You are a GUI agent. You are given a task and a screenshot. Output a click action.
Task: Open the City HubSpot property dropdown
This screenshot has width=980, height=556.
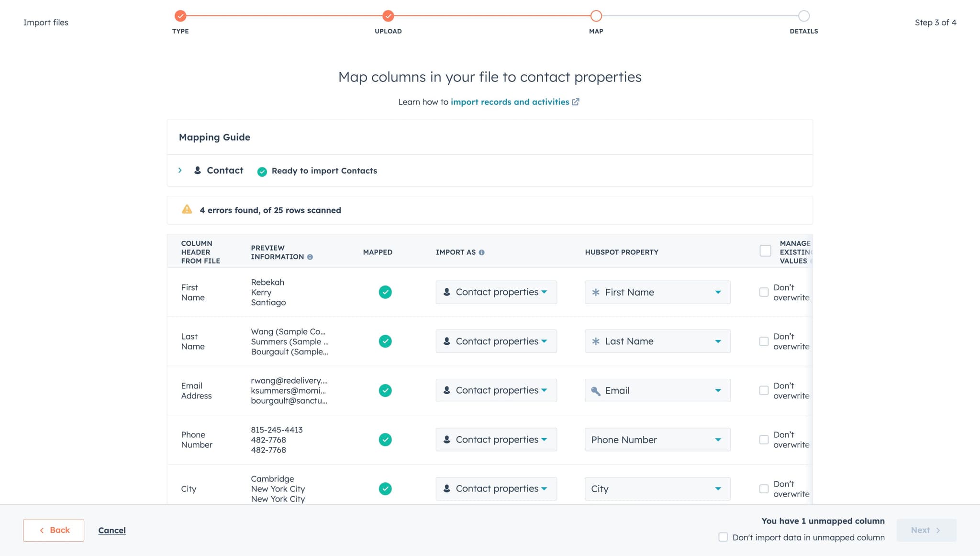(x=657, y=488)
